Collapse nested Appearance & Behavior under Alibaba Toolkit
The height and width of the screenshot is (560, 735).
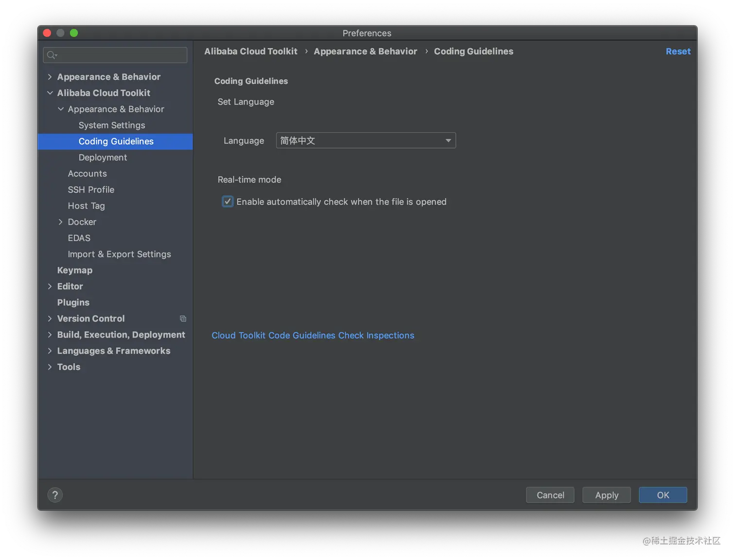point(60,109)
